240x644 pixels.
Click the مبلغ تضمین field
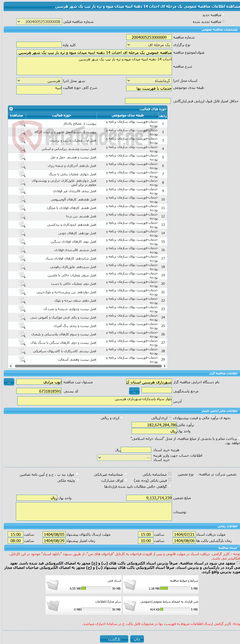149,498
